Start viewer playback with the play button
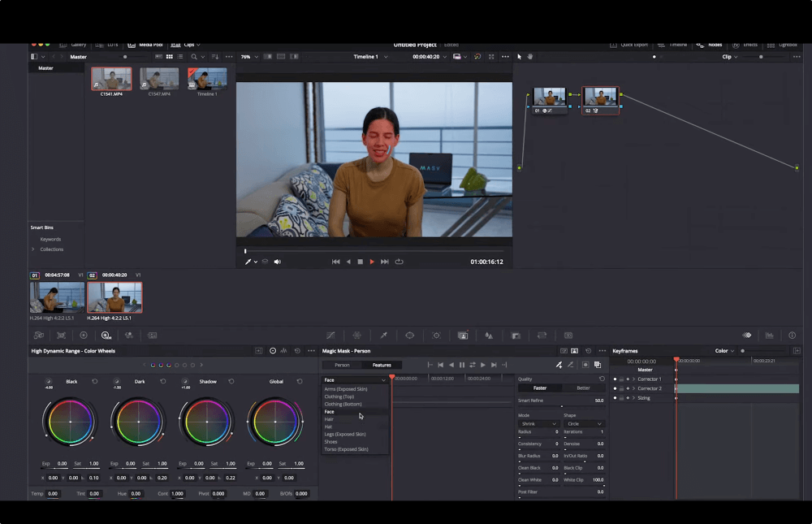This screenshot has height=524, width=812. pyautogui.click(x=372, y=262)
